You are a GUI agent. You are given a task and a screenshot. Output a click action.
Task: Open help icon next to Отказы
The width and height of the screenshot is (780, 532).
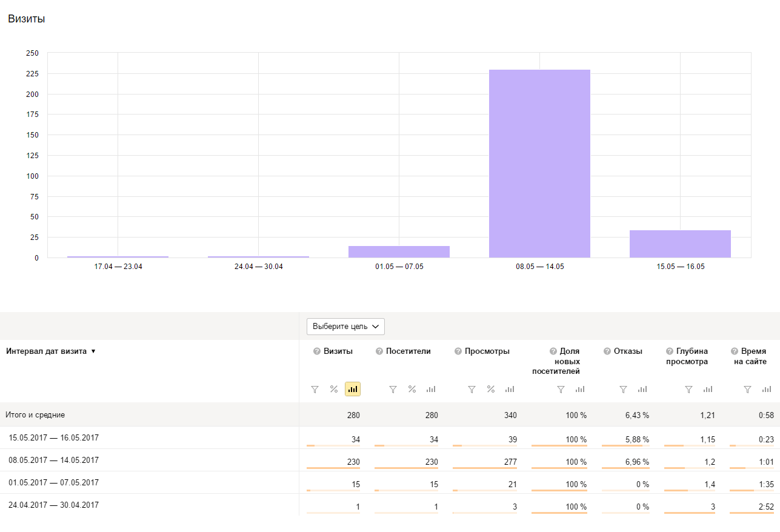pyautogui.click(x=607, y=351)
